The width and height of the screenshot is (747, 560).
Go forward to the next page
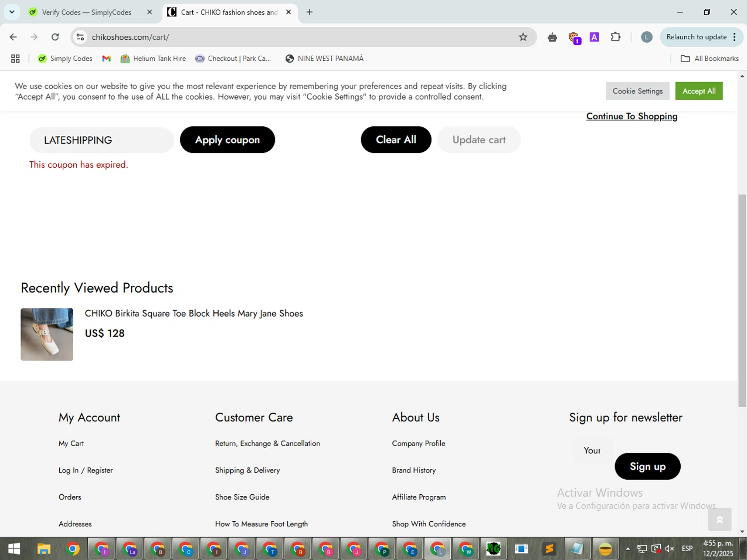[34, 37]
